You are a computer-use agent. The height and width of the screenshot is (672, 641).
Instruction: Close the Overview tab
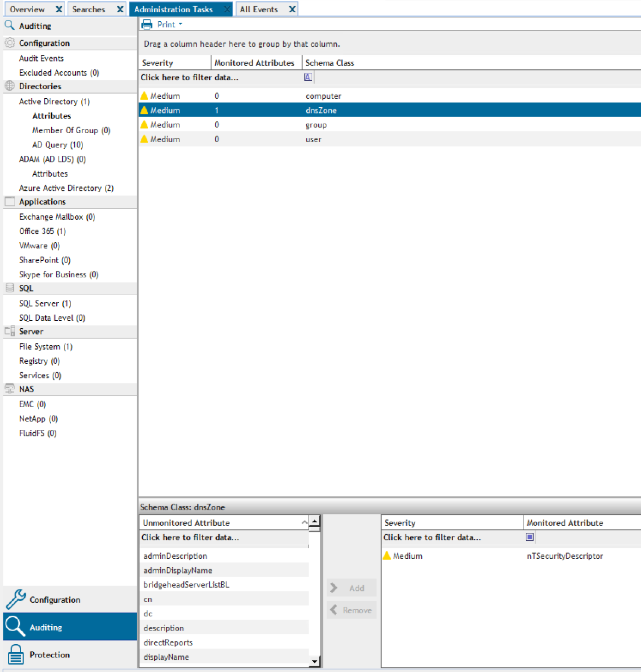tap(59, 9)
